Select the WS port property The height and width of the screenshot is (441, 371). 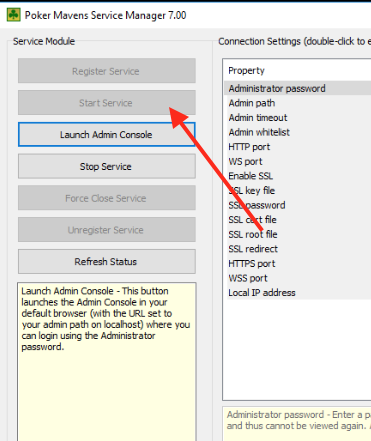pyautogui.click(x=298, y=162)
